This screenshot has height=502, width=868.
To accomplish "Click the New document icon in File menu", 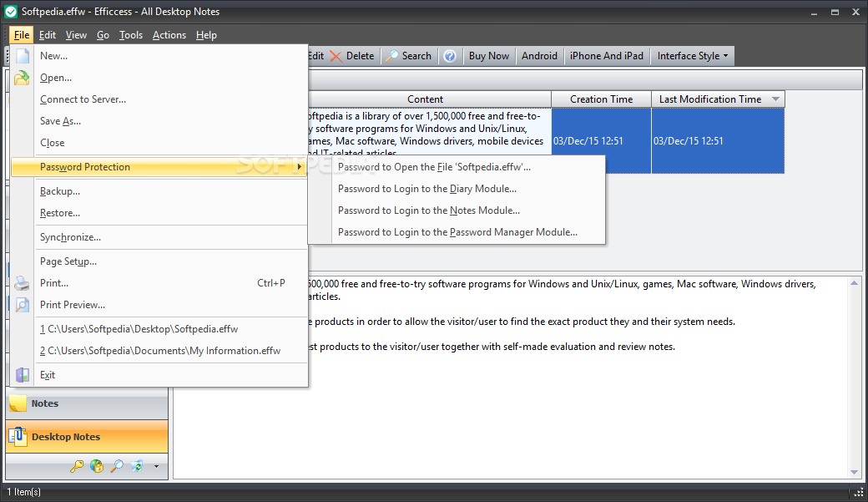I will [23, 56].
